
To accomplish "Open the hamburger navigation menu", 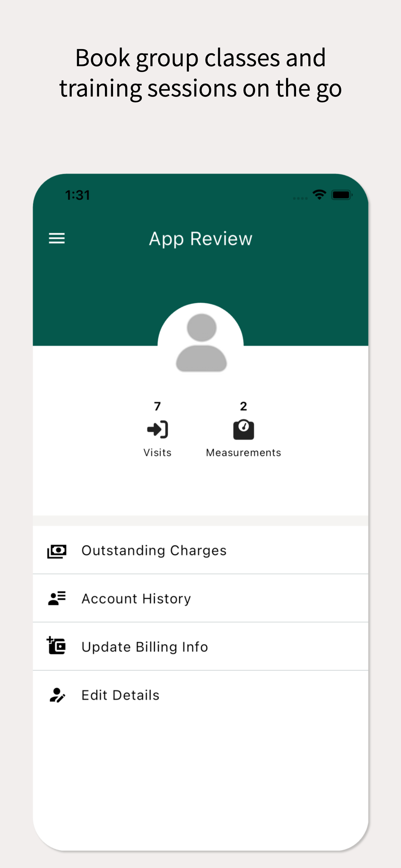I will [57, 239].
